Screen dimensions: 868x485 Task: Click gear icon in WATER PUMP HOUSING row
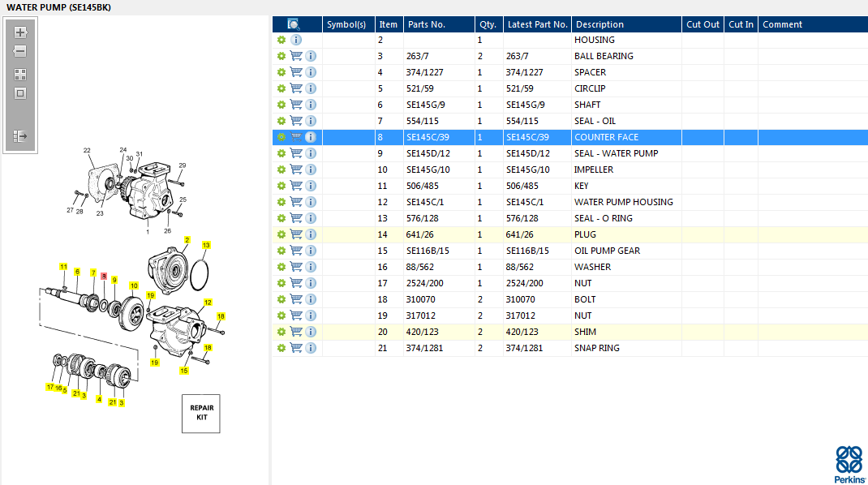point(281,202)
